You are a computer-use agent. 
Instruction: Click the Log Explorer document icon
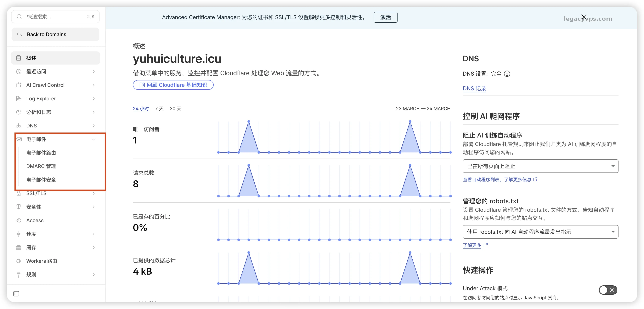click(19, 99)
